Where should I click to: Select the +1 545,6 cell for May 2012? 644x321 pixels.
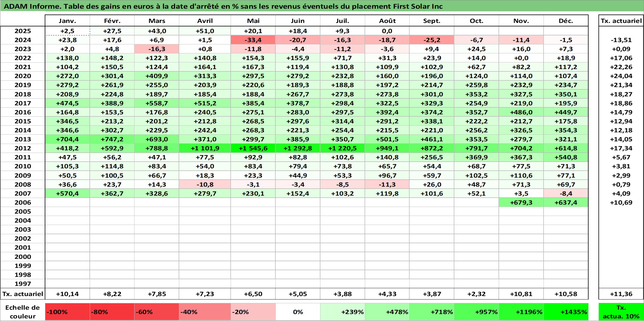point(253,148)
